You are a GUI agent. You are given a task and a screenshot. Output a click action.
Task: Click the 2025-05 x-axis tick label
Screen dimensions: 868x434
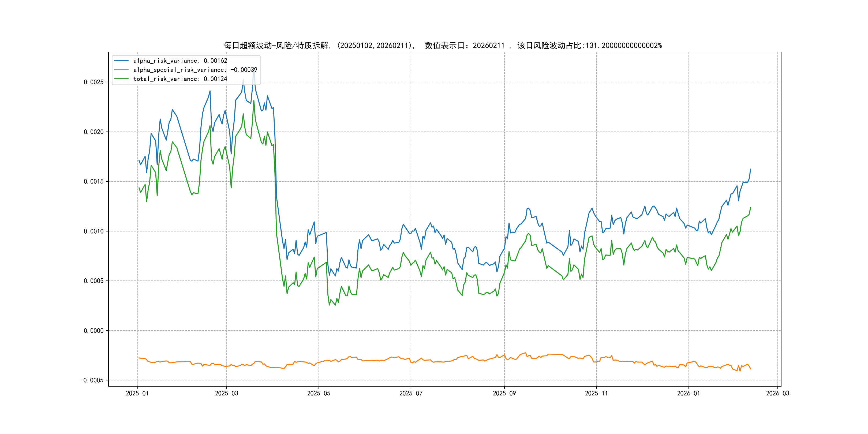(319, 393)
